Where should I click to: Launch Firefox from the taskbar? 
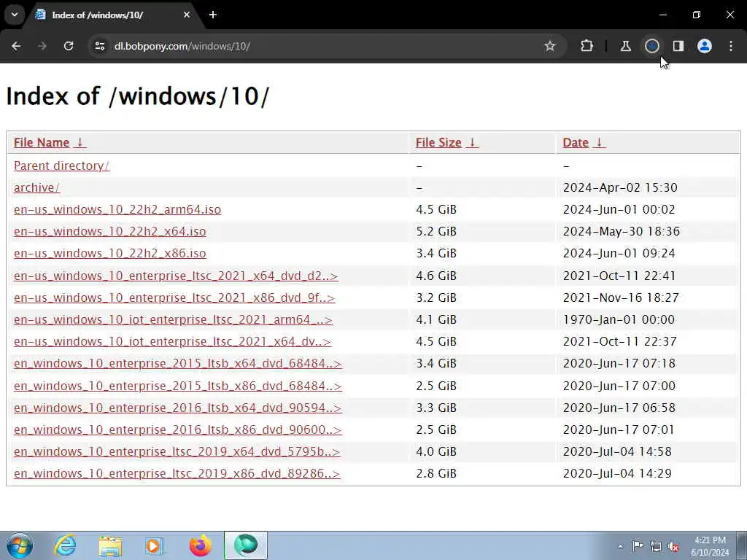pos(201,545)
